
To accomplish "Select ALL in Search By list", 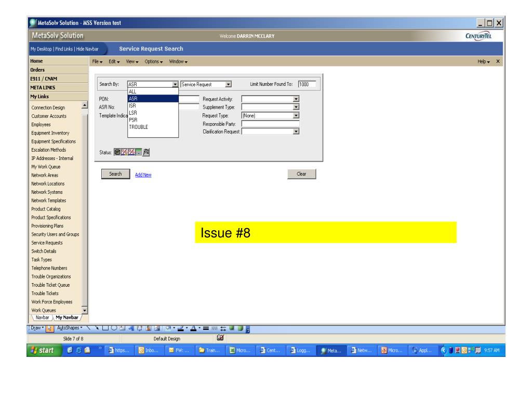I will click(153, 91).
